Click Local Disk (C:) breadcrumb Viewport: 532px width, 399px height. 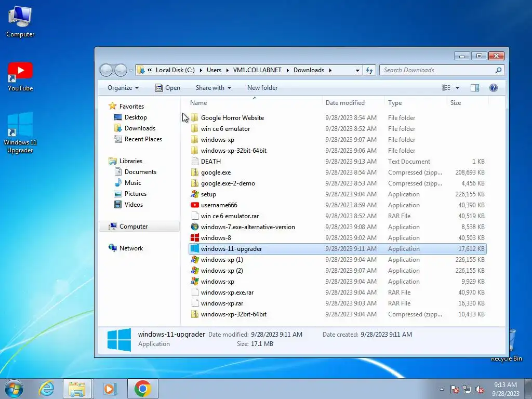(x=175, y=70)
